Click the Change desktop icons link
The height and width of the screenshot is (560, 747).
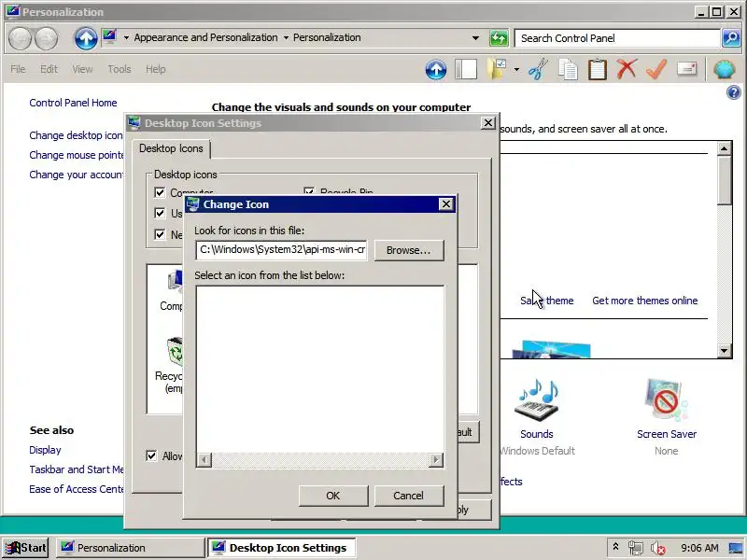coord(77,135)
